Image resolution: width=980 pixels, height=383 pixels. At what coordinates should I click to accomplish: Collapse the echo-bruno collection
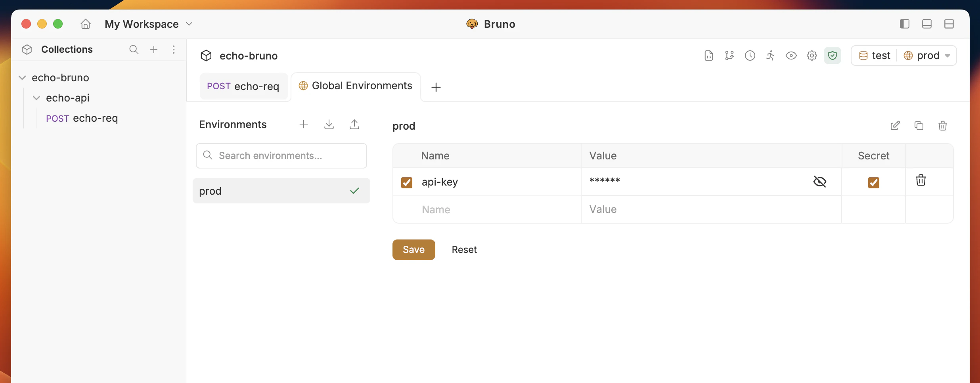pyautogui.click(x=22, y=78)
